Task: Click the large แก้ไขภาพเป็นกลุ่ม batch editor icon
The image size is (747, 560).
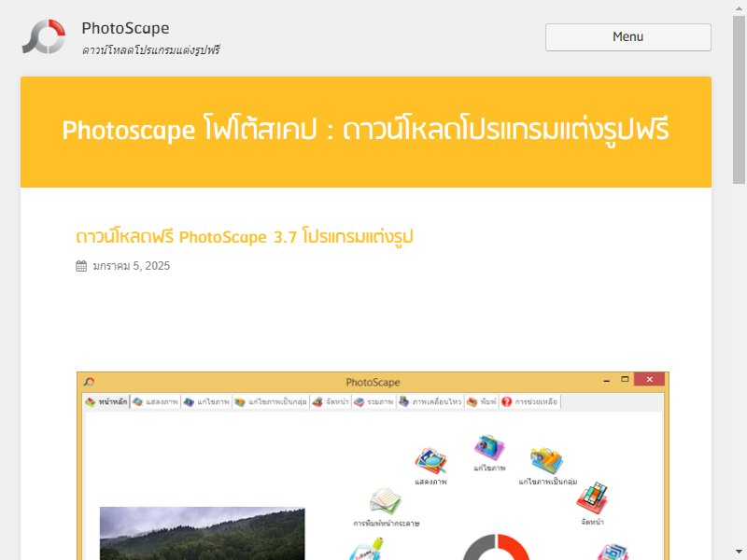Action: 547,461
